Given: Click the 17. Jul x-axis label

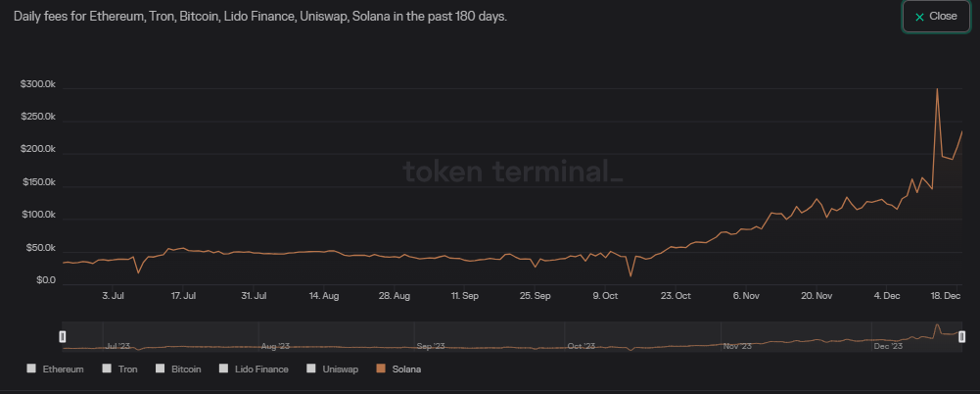Looking at the screenshot, I should click(184, 296).
